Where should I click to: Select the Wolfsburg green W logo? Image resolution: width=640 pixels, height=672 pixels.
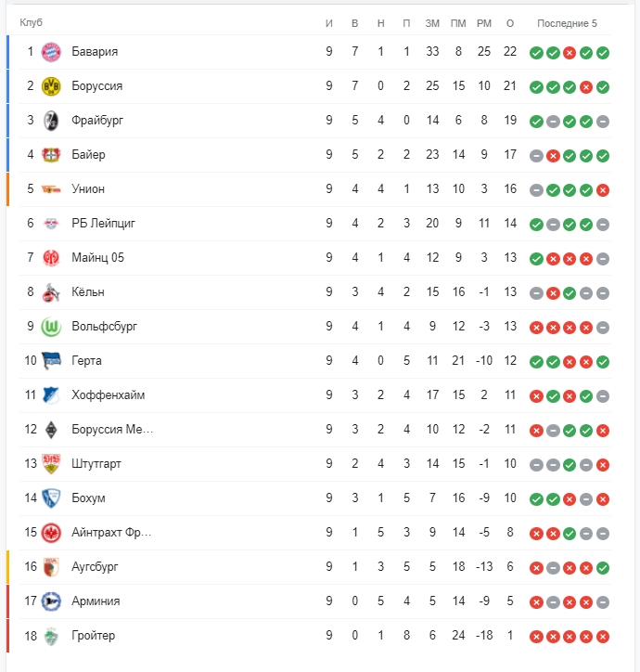coord(51,327)
